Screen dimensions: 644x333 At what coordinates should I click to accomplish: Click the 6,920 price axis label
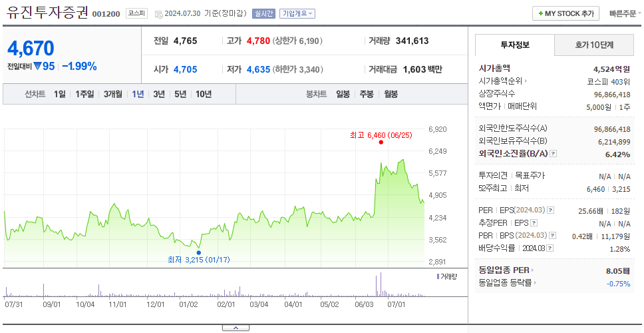coord(437,129)
